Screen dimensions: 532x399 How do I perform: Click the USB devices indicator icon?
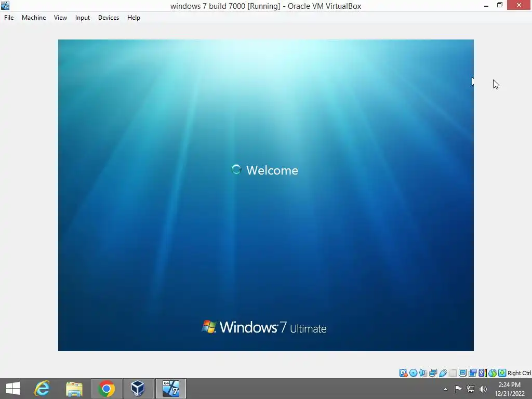point(443,373)
